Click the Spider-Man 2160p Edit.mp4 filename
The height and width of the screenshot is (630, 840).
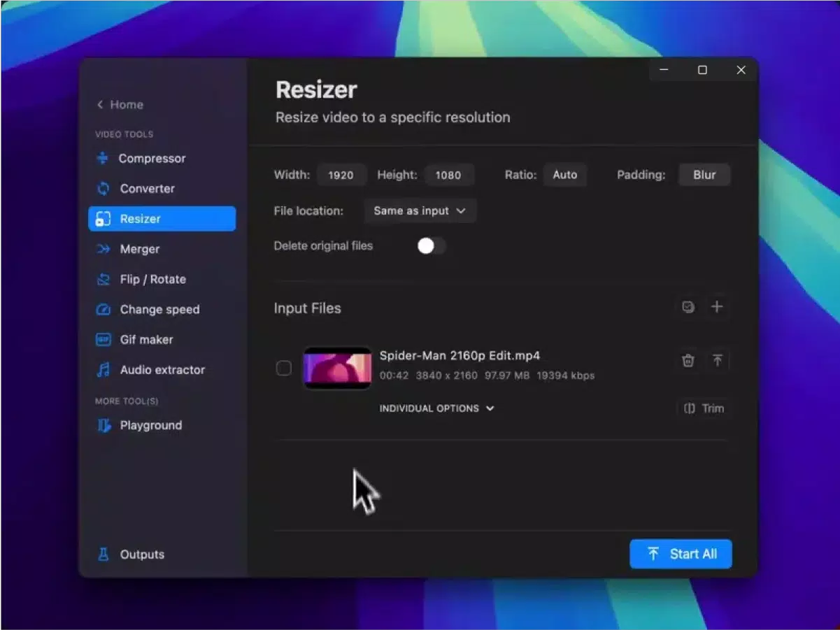click(x=460, y=355)
